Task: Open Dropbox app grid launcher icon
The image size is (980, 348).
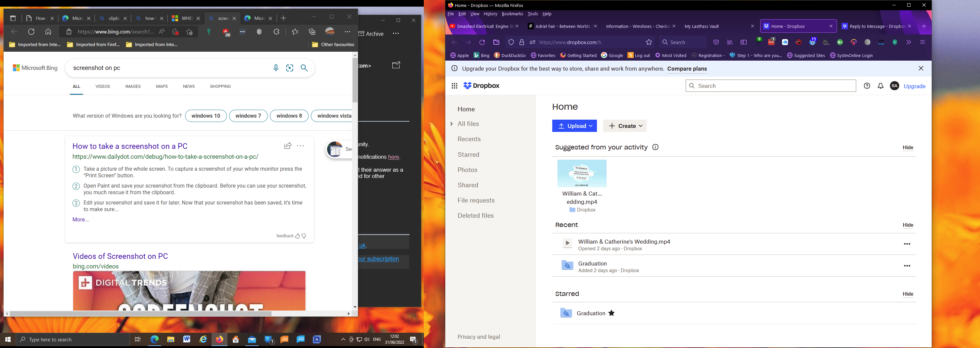Action: (454, 86)
